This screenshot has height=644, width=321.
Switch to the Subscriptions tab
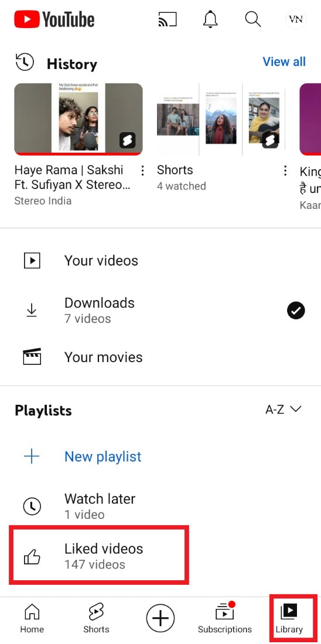pyautogui.click(x=225, y=618)
